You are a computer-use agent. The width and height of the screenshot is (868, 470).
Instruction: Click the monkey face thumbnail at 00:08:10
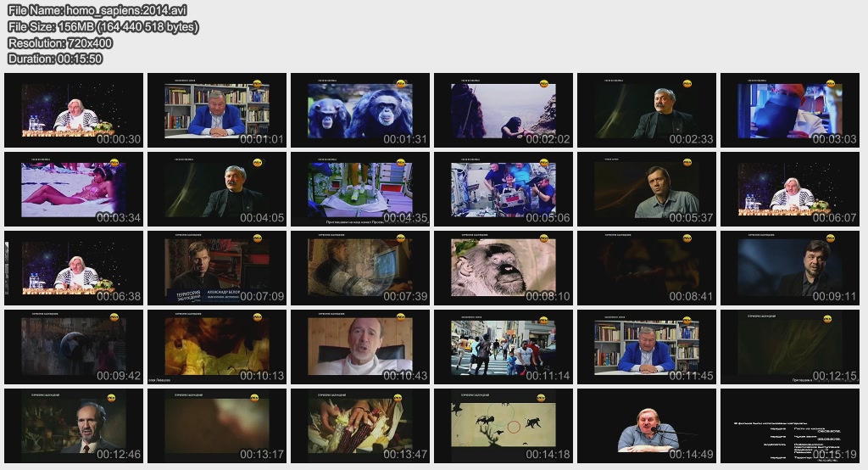pyautogui.click(x=504, y=268)
